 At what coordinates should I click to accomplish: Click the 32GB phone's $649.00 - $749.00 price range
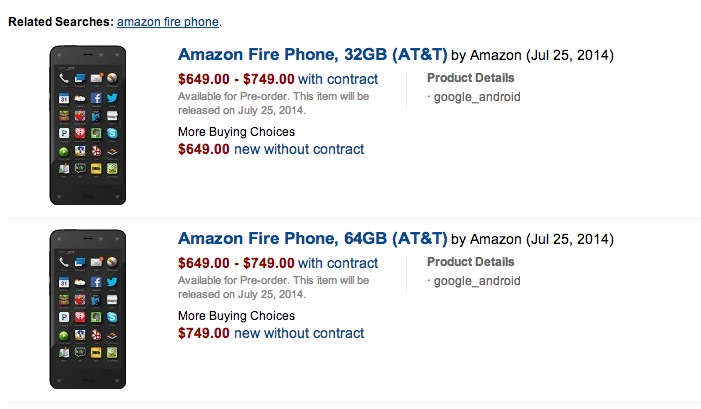[x=236, y=79]
